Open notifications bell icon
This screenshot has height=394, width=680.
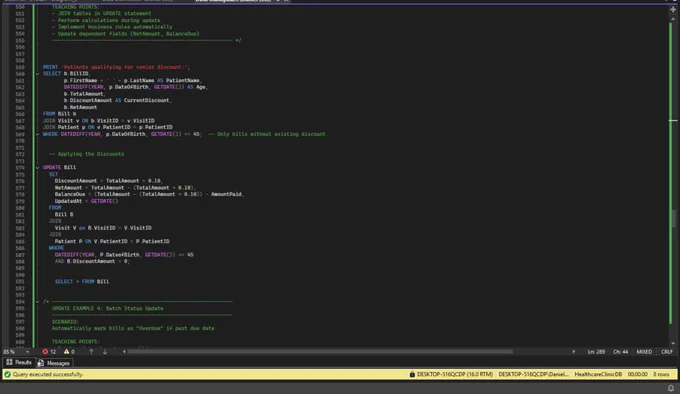(x=671, y=388)
